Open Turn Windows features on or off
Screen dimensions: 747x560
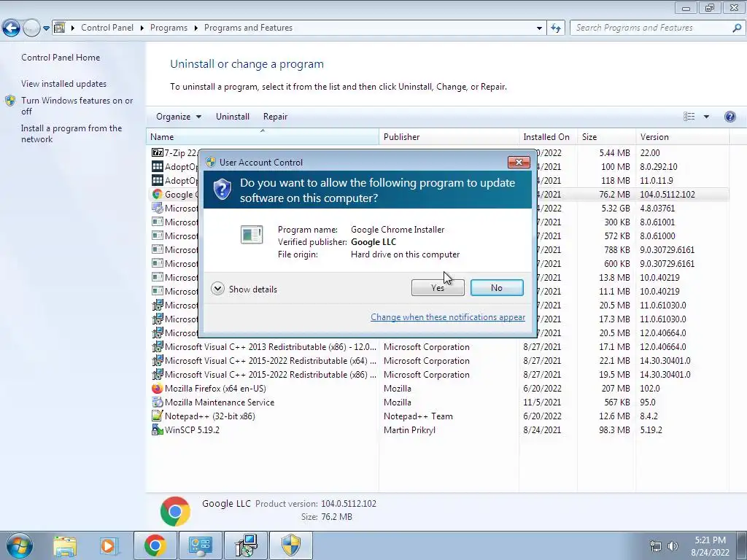77,106
